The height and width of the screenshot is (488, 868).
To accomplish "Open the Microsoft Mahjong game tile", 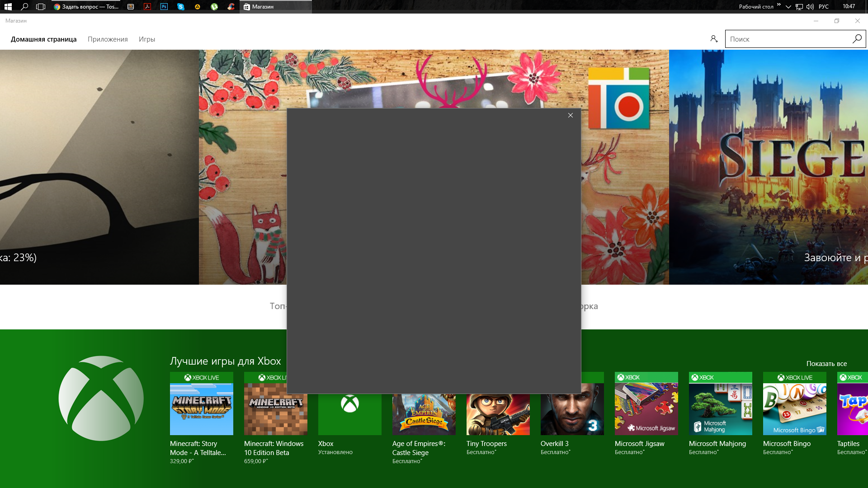I will tap(721, 404).
